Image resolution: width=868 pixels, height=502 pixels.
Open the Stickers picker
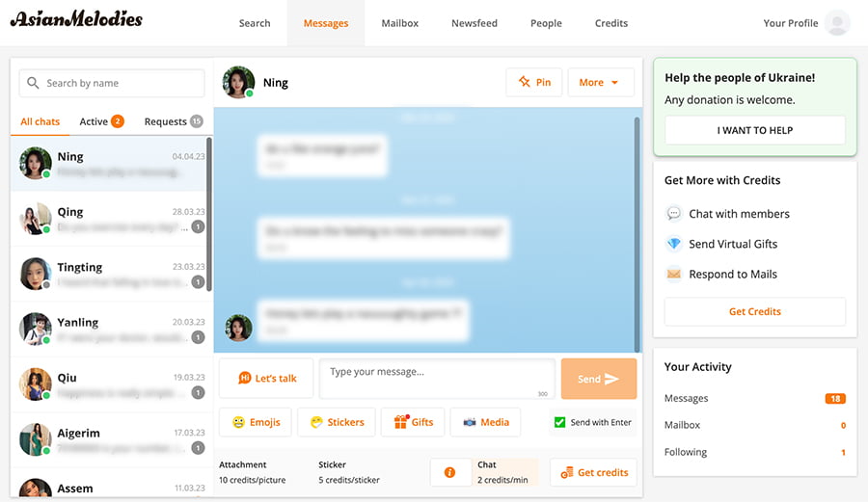coord(337,422)
